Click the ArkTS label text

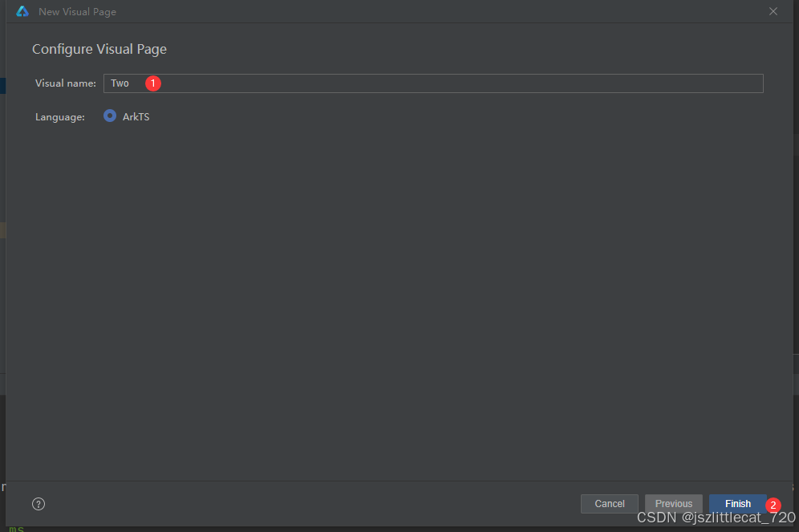tap(136, 117)
